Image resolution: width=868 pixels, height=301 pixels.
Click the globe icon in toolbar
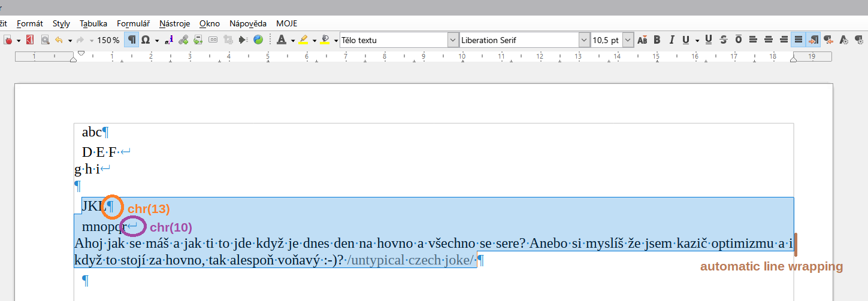pyautogui.click(x=258, y=40)
